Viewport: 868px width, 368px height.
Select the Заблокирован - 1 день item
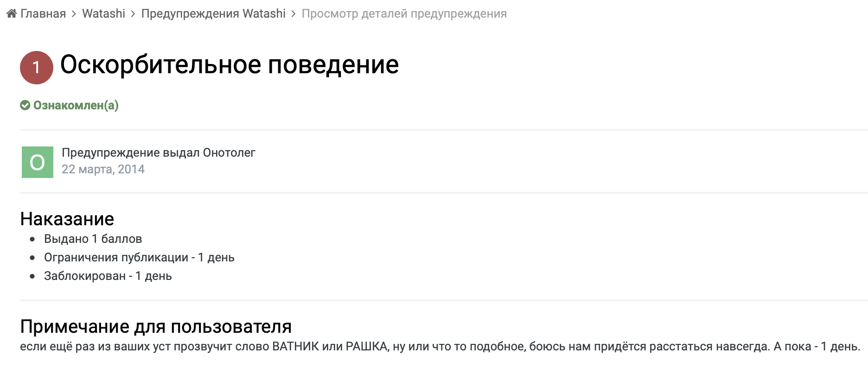point(108,276)
